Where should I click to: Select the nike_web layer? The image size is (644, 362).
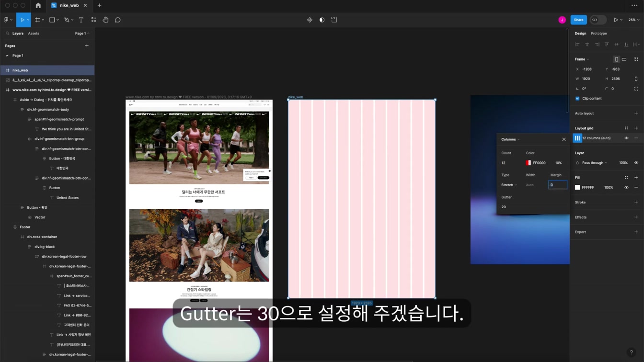pyautogui.click(x=47, y=70)
